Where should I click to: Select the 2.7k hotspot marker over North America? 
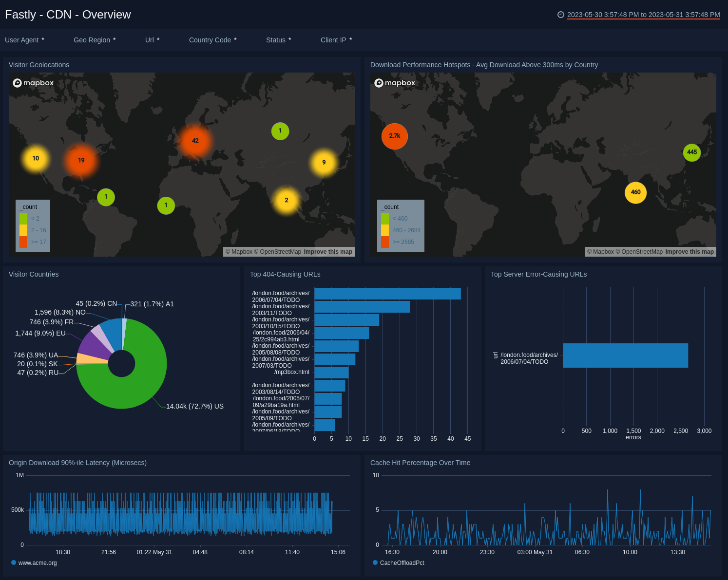tap(394, 136)
